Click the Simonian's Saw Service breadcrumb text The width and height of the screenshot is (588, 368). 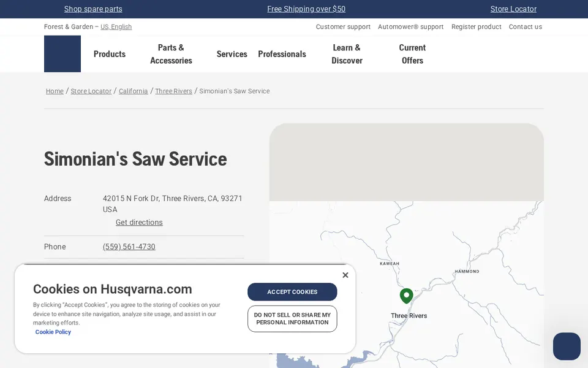[x=235, y=91]
